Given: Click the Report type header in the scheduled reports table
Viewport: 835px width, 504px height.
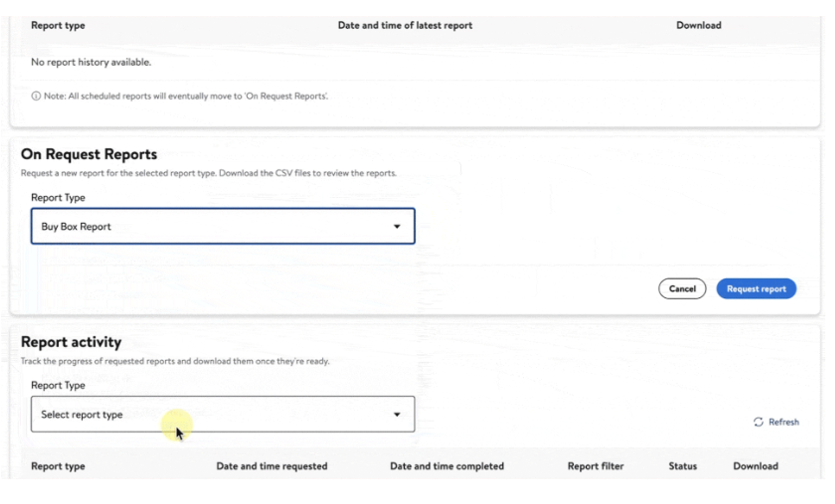Looking at the screenshot, I should [58, 25].
